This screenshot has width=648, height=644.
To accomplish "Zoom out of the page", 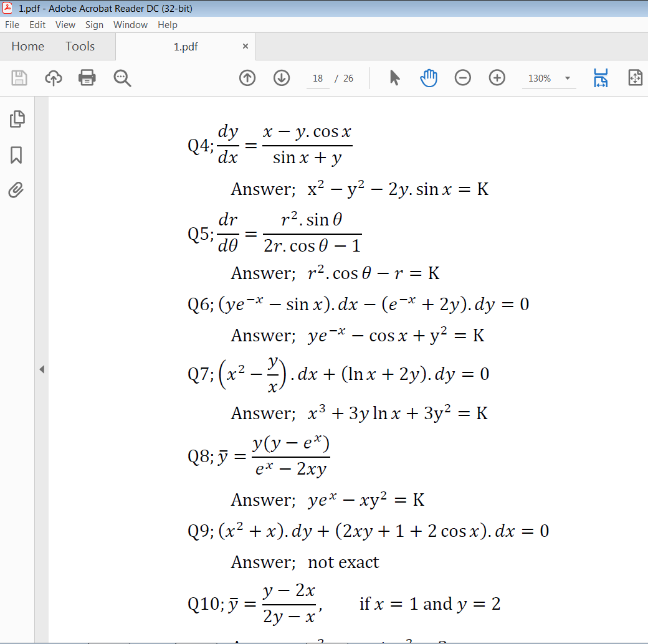I will coord(462,78).
